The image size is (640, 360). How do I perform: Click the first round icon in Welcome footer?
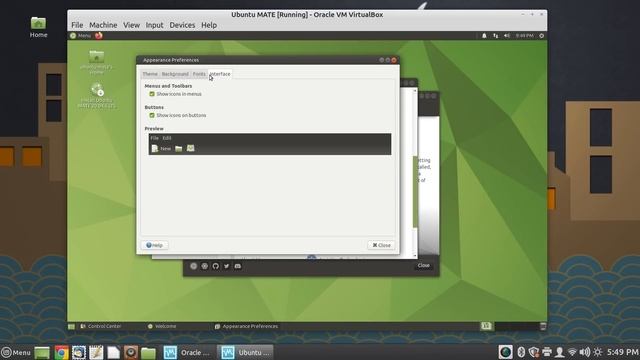point(193,266)
